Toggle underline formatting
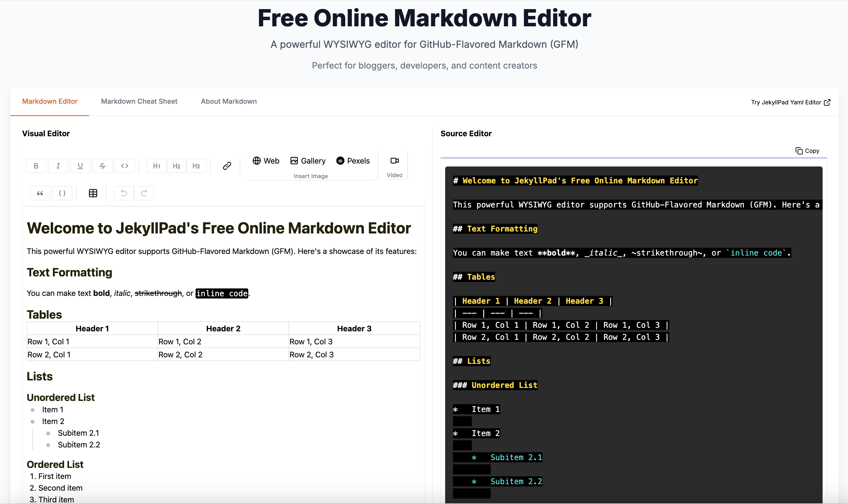The width and height of the screenshot is (848, 504). click(x=80, y=166)
